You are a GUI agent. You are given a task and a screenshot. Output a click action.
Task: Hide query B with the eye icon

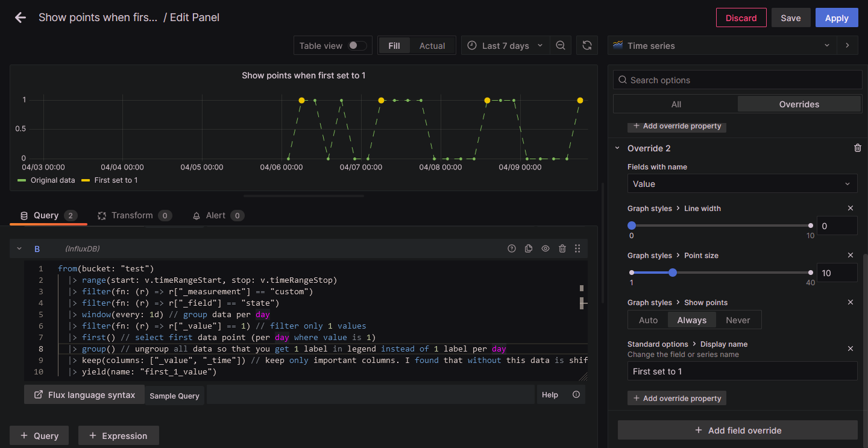click(546, 248)
